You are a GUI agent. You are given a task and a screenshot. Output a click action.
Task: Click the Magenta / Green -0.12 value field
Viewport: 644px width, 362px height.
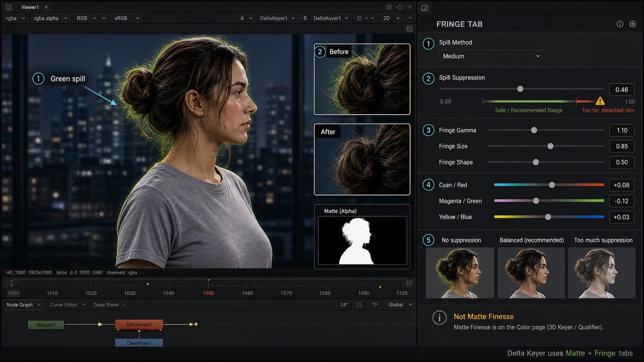coord(622,201)
